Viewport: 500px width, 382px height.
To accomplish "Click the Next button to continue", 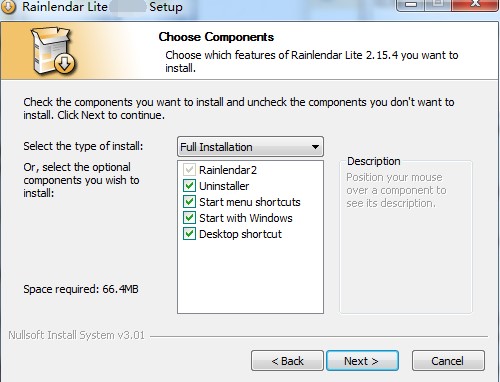I will [x=362, y=361].
